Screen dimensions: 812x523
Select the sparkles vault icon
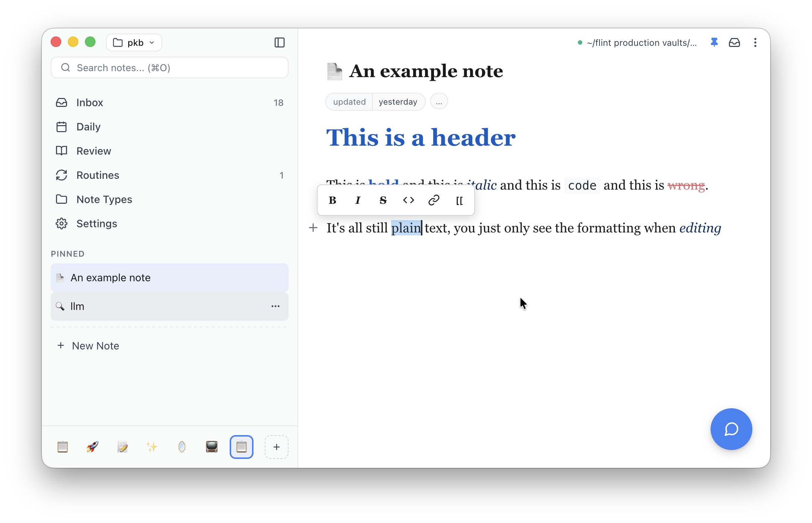click(152, 447)
